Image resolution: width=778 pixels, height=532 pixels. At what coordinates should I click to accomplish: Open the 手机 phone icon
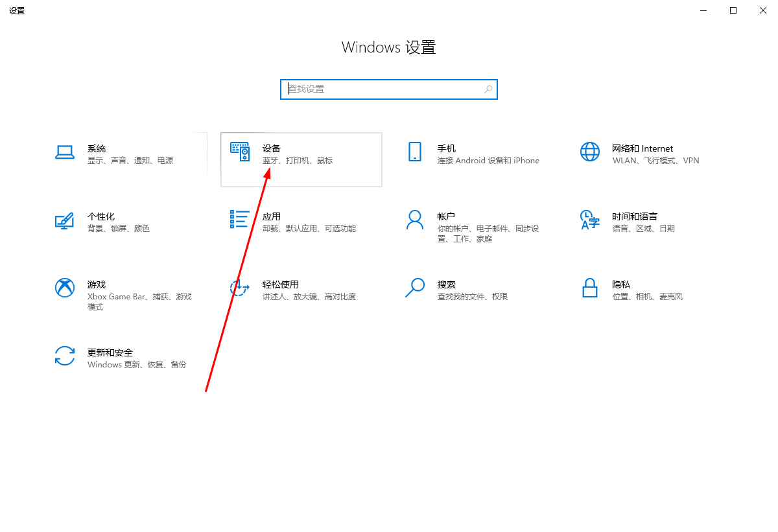(x=415, y=152)
